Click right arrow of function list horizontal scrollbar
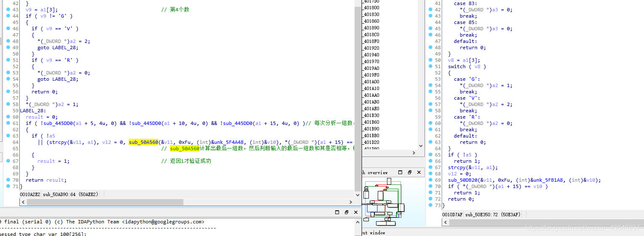 (415, 153)
